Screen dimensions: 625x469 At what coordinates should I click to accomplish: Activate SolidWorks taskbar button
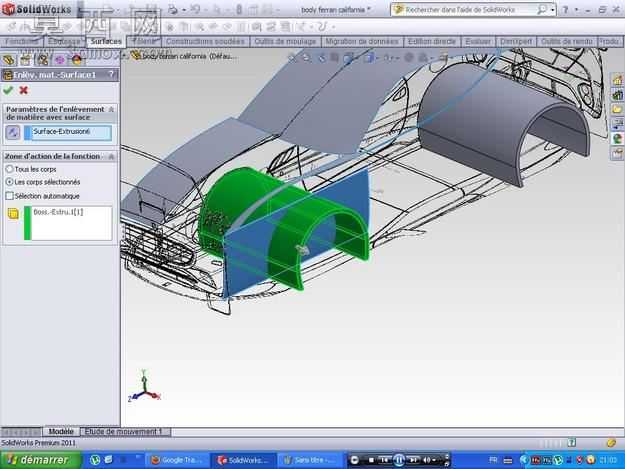(242, 460)
